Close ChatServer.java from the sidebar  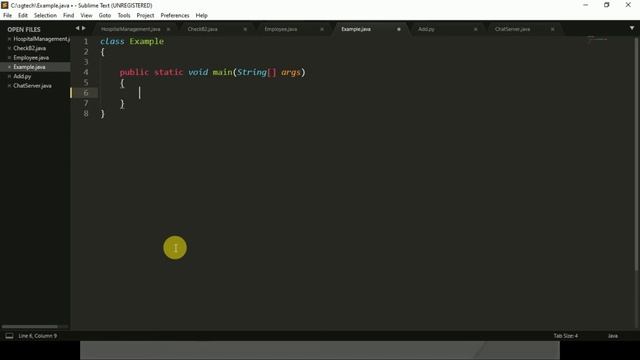(9, 86)
